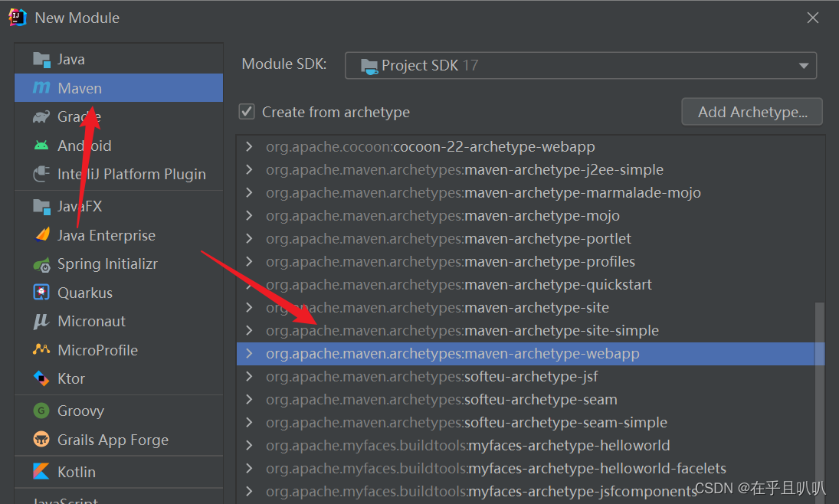Choose Java Enterprise module type
This screenshot has height=504, width=839.
[119, 235]
